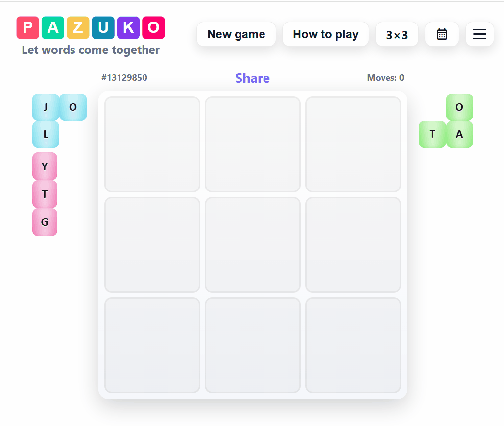
Task: Click the pink P logo tile
Action: (27, 28)
